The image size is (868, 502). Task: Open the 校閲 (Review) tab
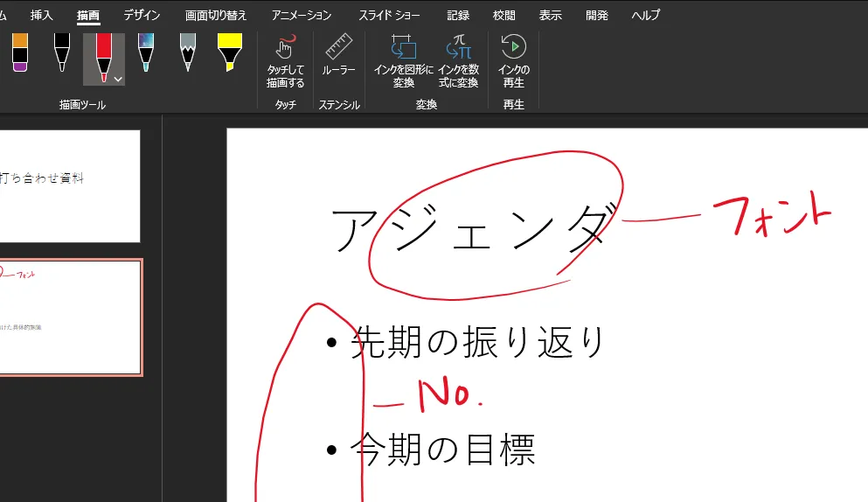504,16
